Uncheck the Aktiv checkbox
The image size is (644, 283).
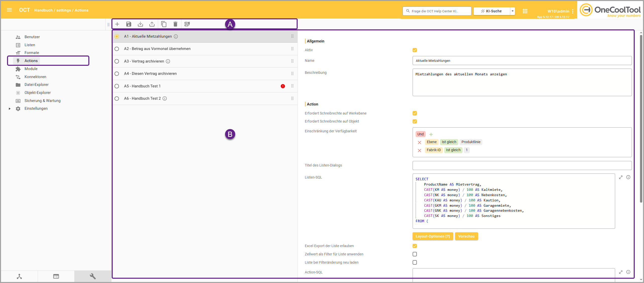pyautogui.click(x=415, y=50)
